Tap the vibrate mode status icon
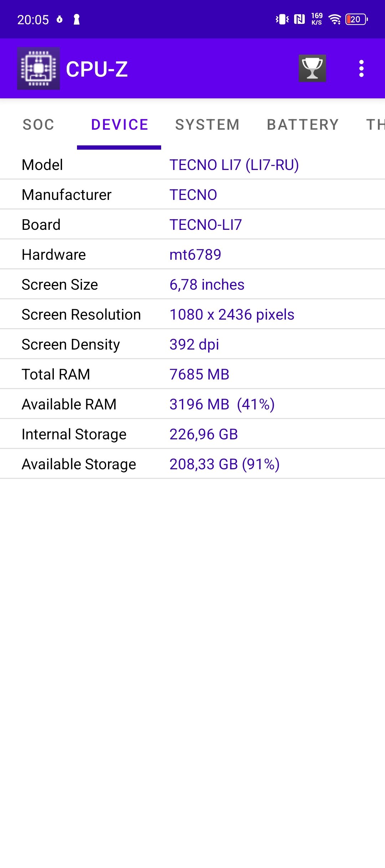This screenshot has height=868, width=385. (x=282, y=19)
